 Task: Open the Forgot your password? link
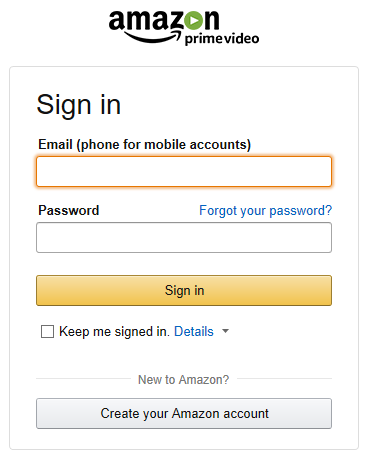(265, 211)
